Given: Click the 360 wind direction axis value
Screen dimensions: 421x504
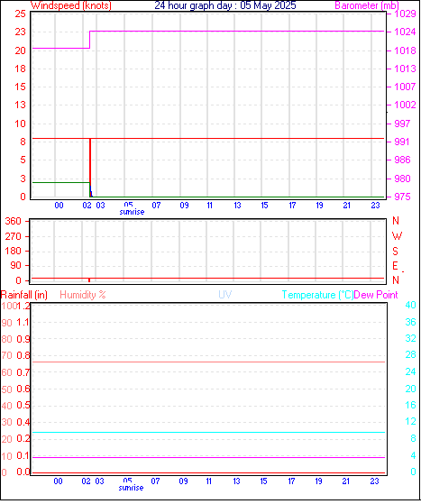Looking at the screenshot, I should [x=13, y=221].
